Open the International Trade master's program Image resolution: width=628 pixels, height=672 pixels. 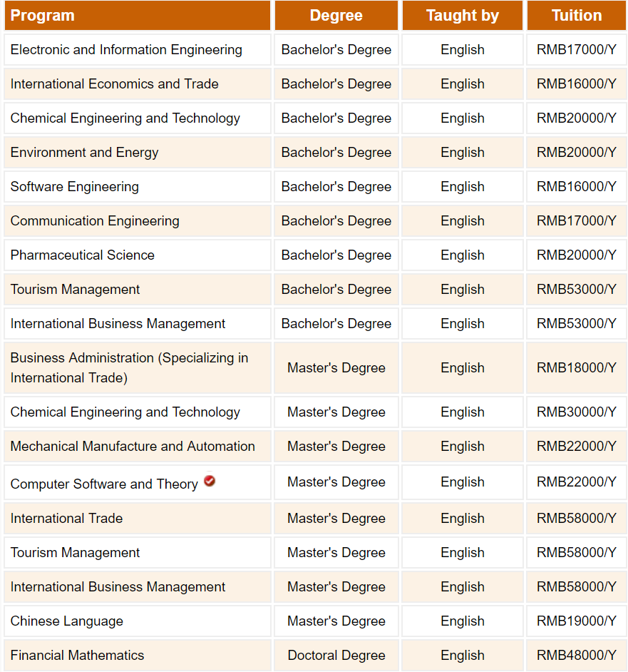click(67, 518)
